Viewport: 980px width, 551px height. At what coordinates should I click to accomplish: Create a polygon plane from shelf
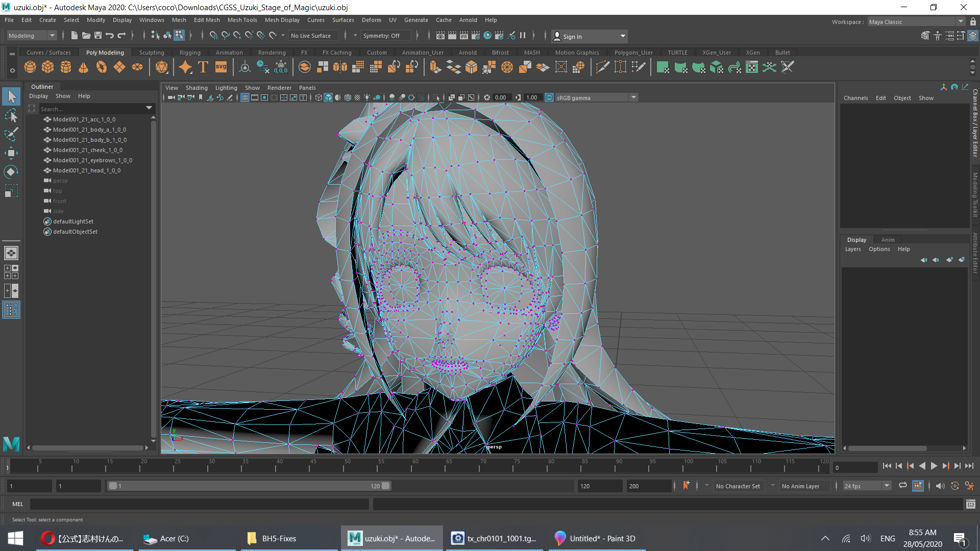pos(119,67)
